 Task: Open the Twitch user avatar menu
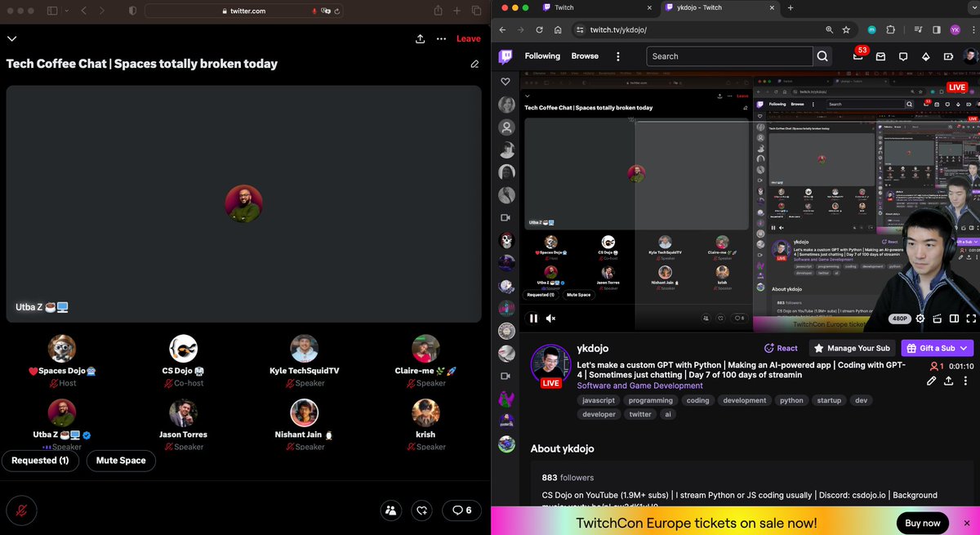(969, 56)
